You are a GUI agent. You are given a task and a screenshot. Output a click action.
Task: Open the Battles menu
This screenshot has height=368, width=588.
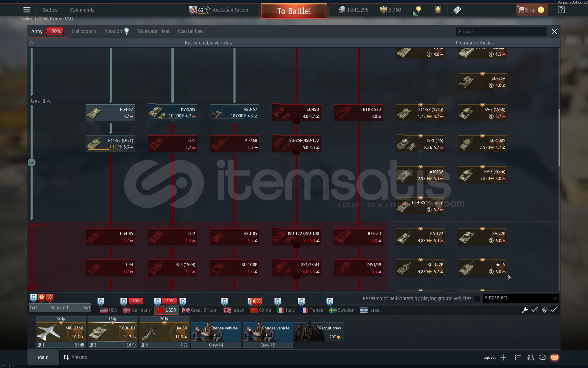[x=50, y=10]
